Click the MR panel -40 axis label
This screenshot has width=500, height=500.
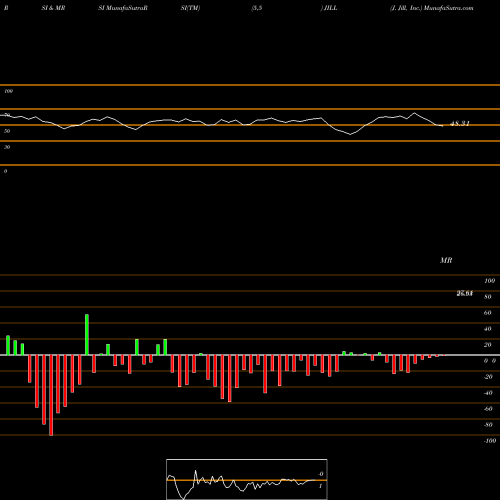488,393
